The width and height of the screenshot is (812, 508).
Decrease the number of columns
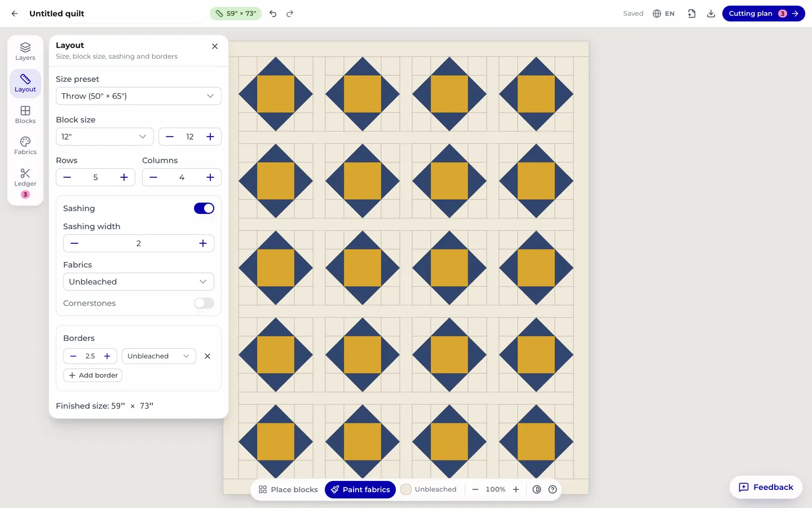pyautogui.click(x=153, y=177)
